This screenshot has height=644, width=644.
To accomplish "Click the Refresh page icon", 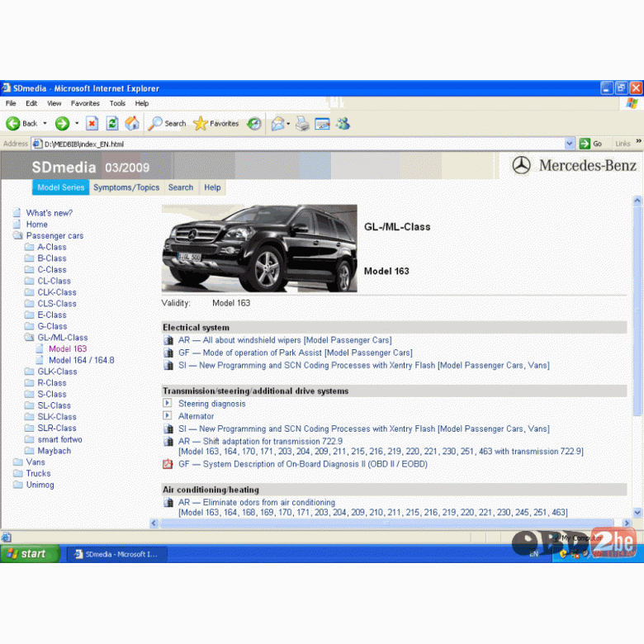I will coord(112,123).
